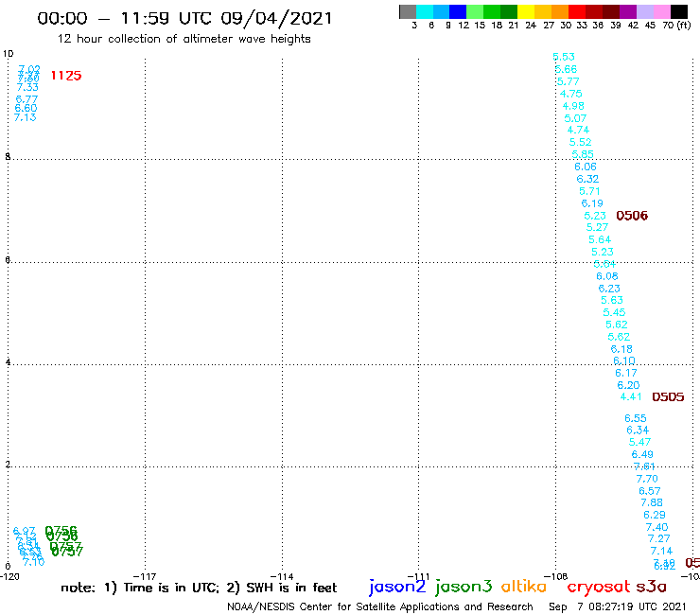This screenshot has height=615, width=700.
Task: Select the altika satellite legend label
Action: pos(524,586)
